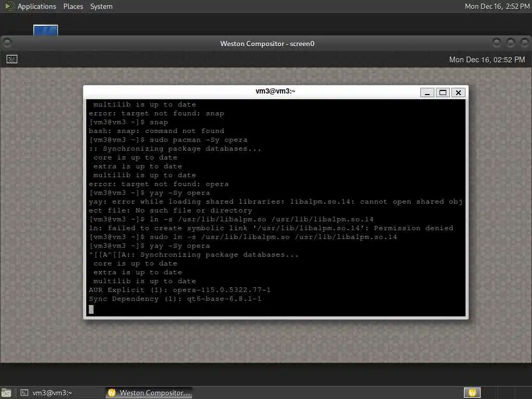
Task: Click the line 'Sync Dependency (1): qt6-base-6.8.1-1'
Action: (175, 299)
